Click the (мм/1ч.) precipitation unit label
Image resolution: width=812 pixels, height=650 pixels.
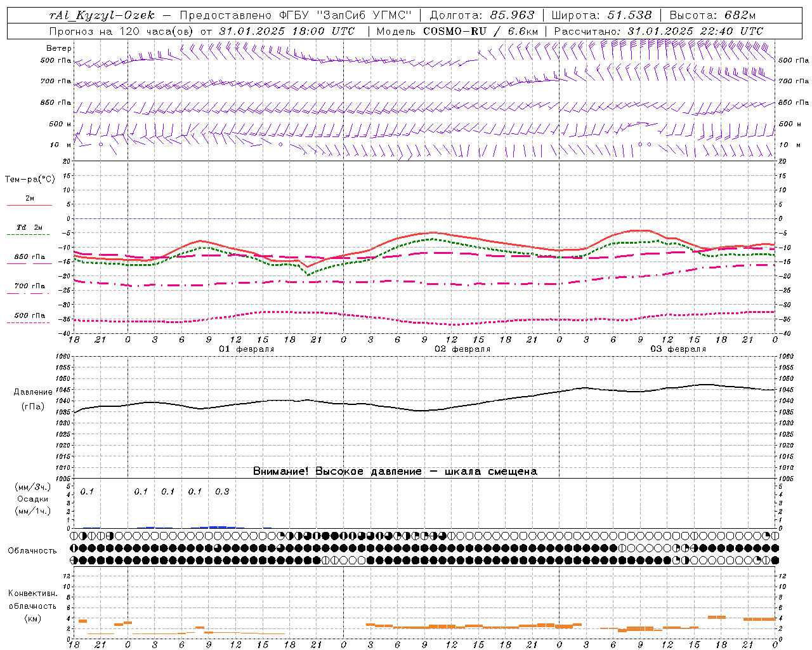point(32,511)
